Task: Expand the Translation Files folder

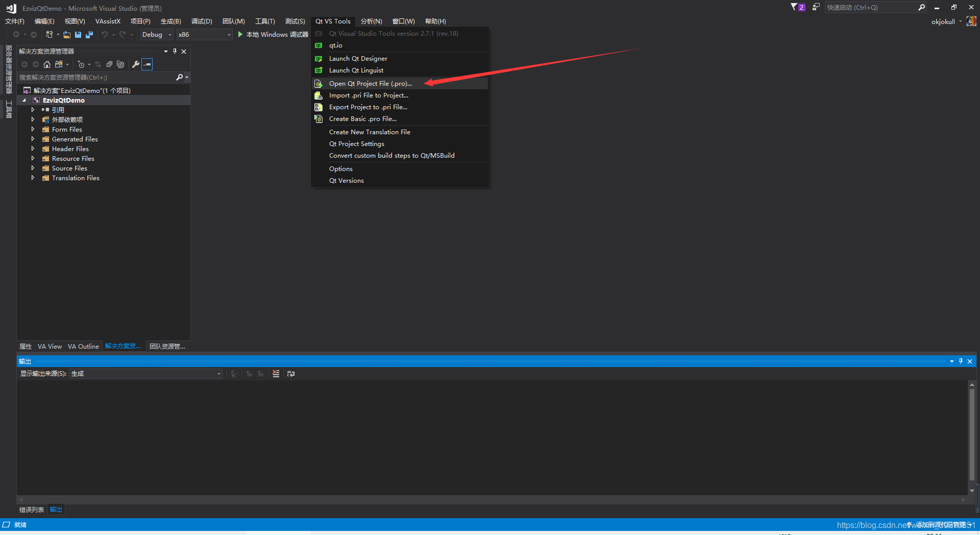Action: coord(33,178)
